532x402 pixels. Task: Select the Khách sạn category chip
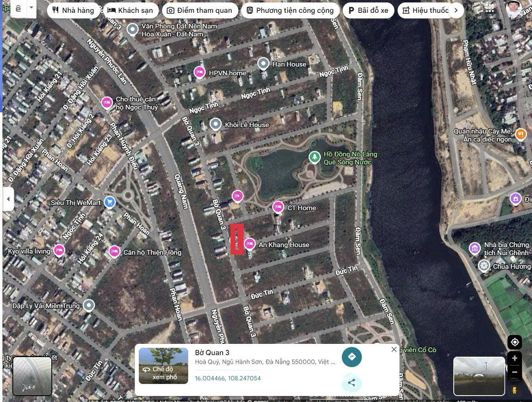click(x=131, y=10)
